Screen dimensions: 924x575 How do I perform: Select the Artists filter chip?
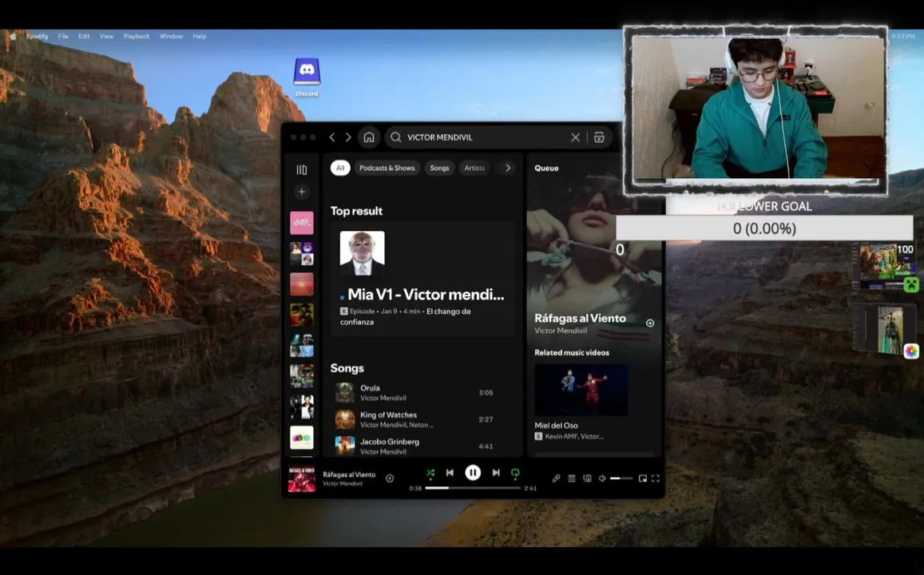tap(474, 168)
